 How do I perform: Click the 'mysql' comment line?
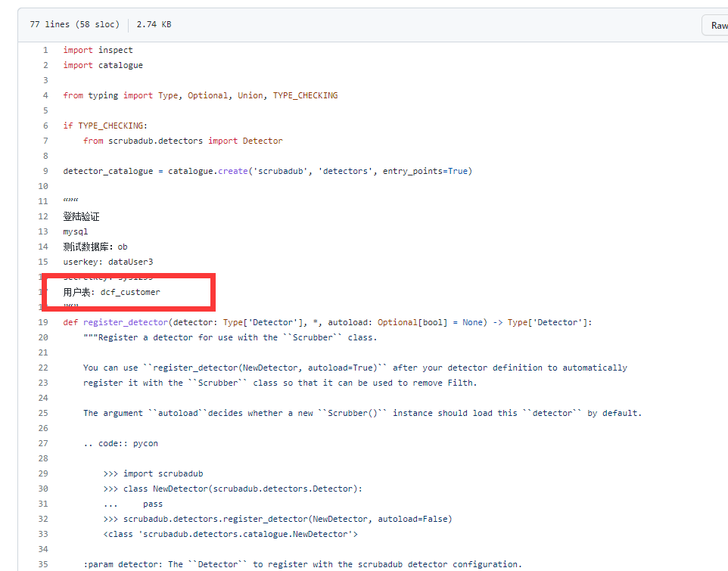click(76, 231)
